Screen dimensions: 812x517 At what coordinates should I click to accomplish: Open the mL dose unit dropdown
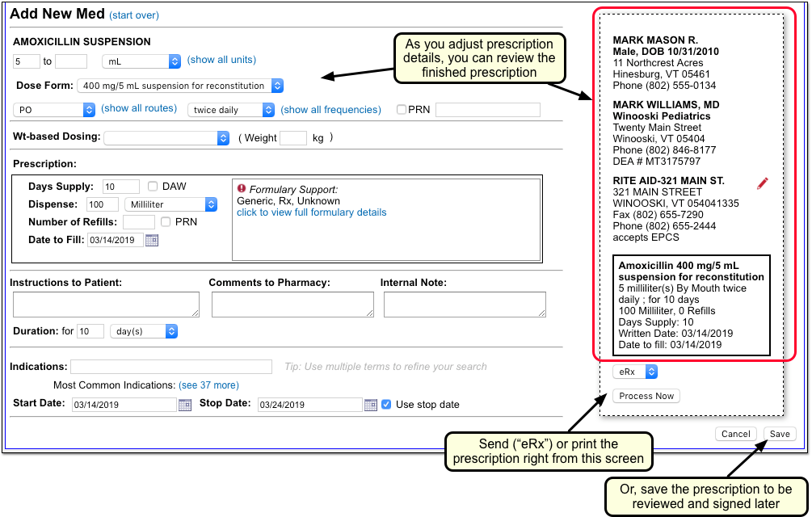[141, 61]
